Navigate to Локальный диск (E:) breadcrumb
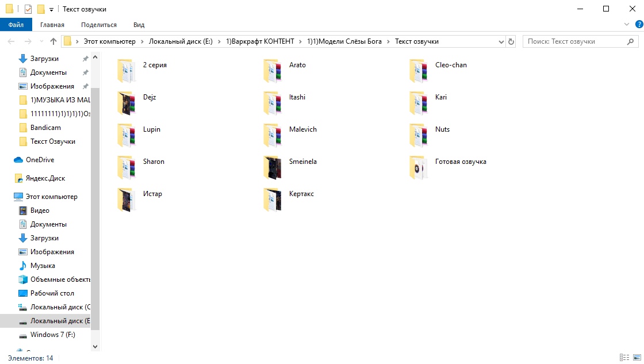 pyautogui.click(x=181, y=41)
